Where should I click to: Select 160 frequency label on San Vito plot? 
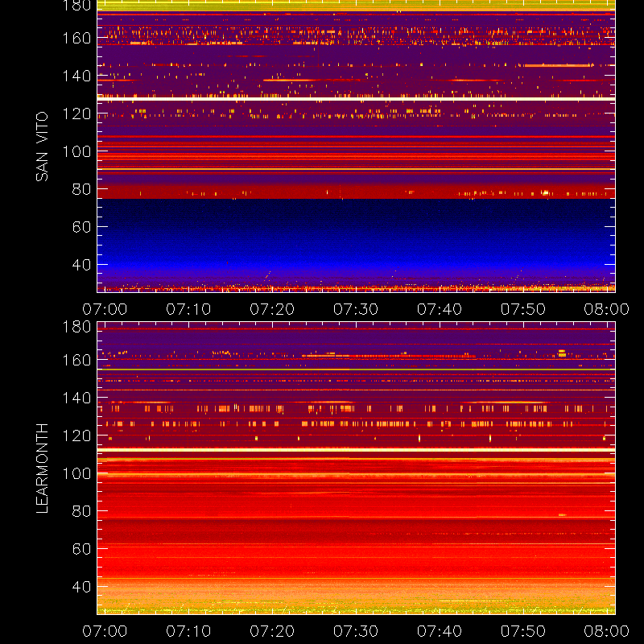76,38
